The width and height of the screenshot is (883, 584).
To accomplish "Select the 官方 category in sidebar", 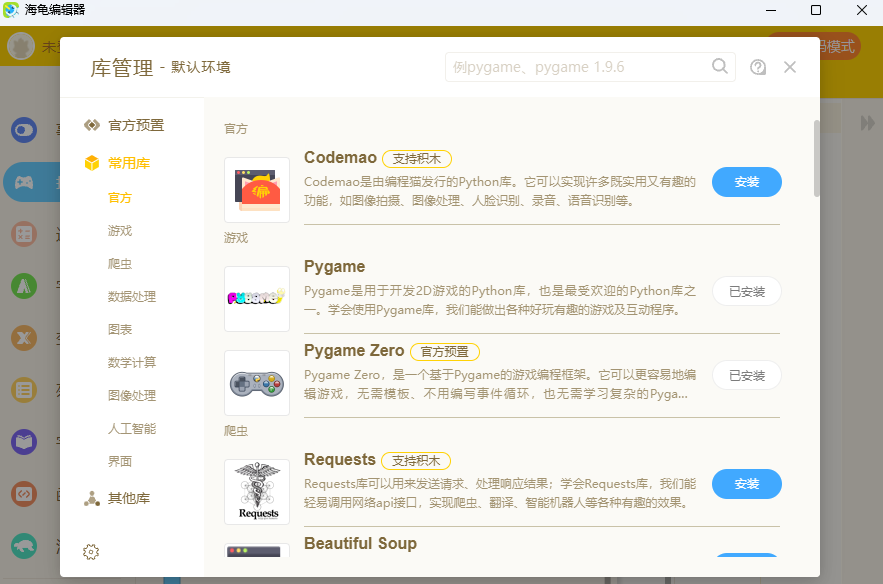I will click(x=120, y=198).
